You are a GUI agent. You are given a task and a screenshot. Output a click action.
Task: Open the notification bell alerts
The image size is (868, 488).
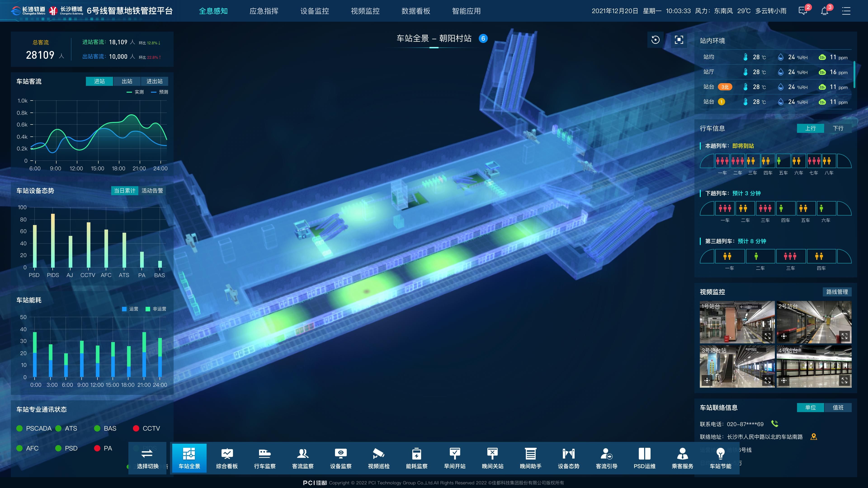pos(825,11)
